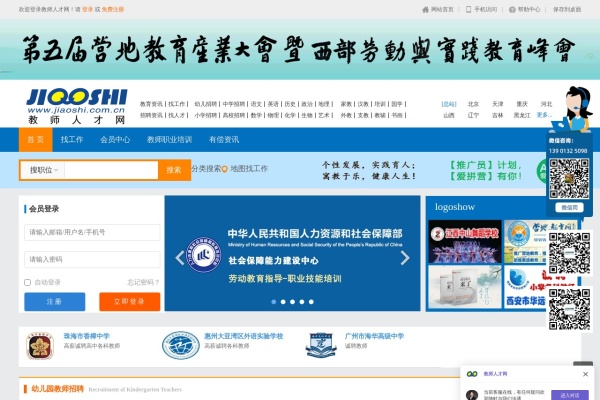The image size is (600, 400).
Task: Click the 幼儿招聘 category link
Action: point(205,104)
